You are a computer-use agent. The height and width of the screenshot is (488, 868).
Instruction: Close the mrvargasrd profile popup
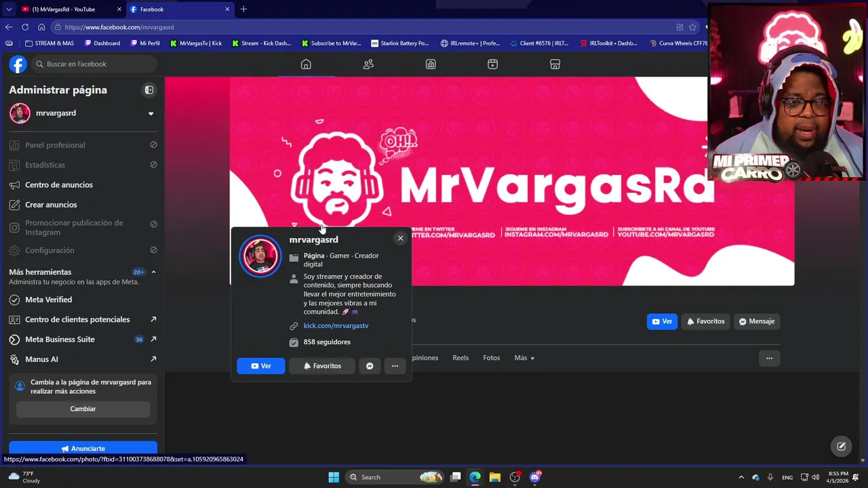pos(400,238)
